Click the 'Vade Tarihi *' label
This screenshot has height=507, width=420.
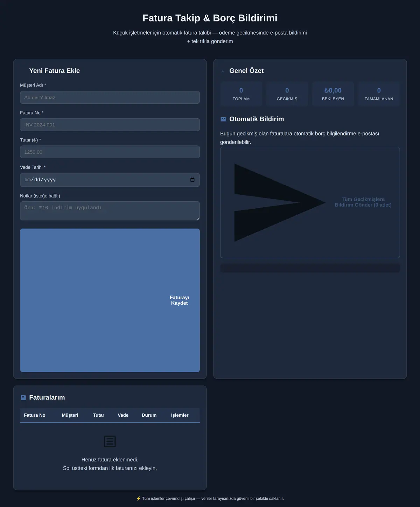33,167
